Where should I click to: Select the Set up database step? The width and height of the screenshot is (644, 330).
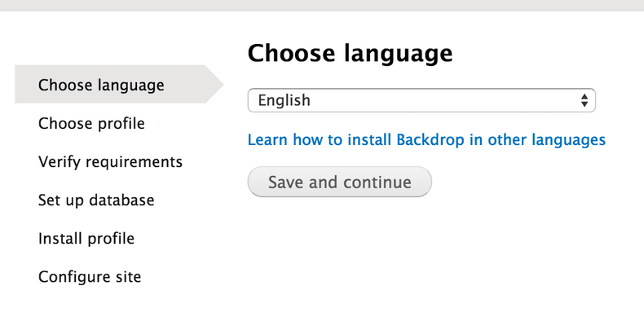[x=96, y=200]
